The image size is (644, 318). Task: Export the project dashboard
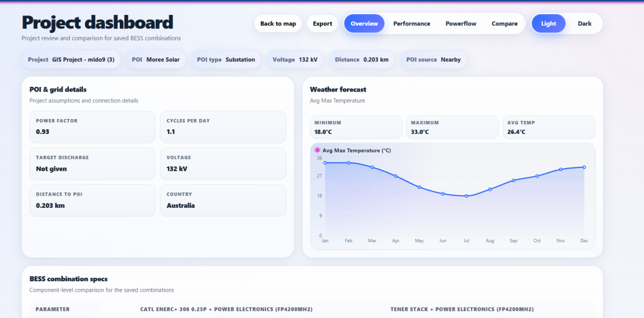click(323, 23)
